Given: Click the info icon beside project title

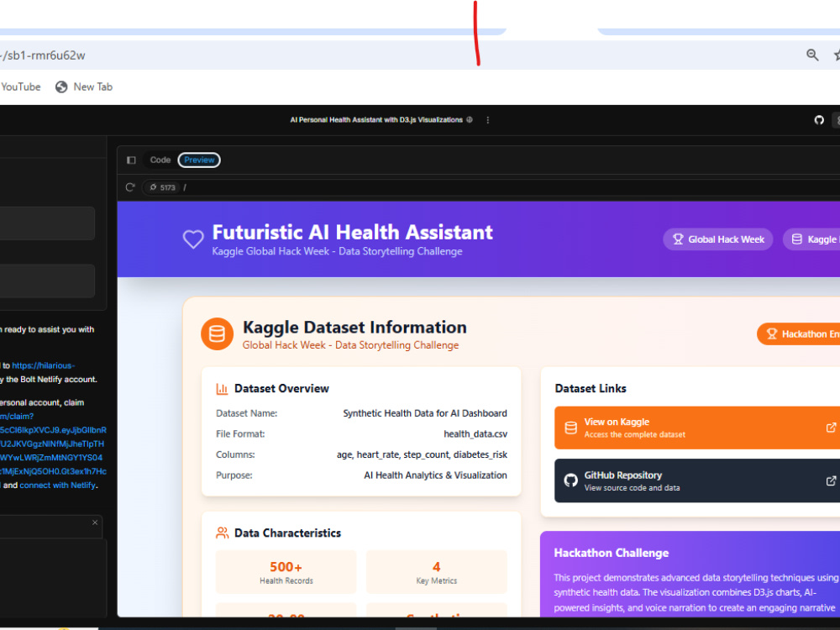Looking at the screenshot, I should point(470,120).
